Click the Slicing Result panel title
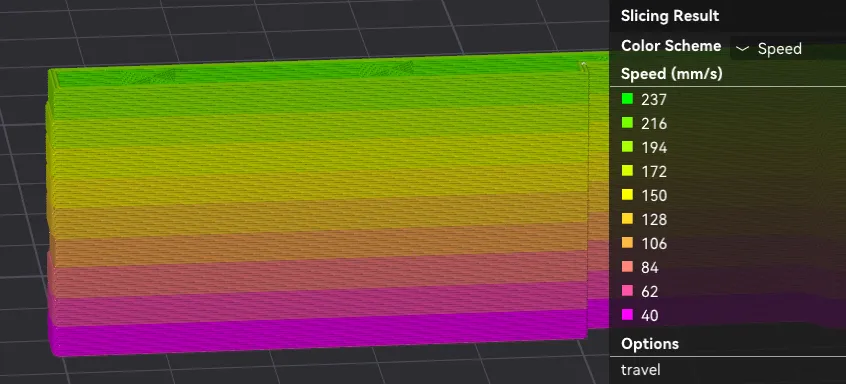Screen dimensions: 846x384 click(670, 16)
